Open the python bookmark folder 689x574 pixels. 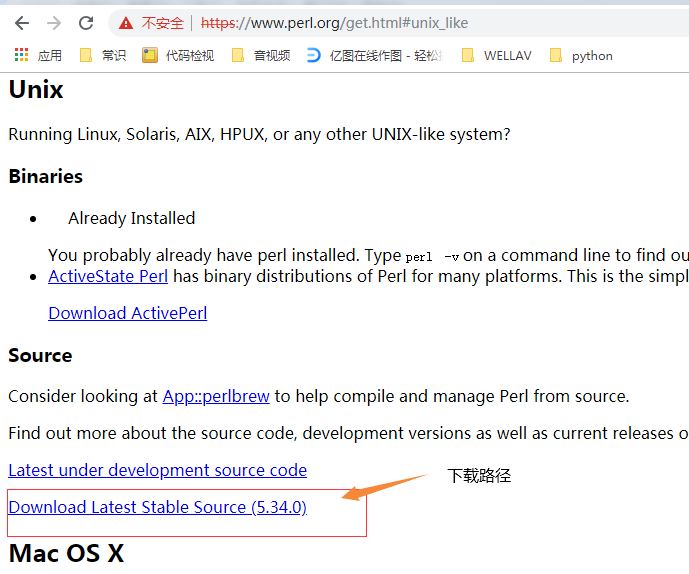click(581, 55)
